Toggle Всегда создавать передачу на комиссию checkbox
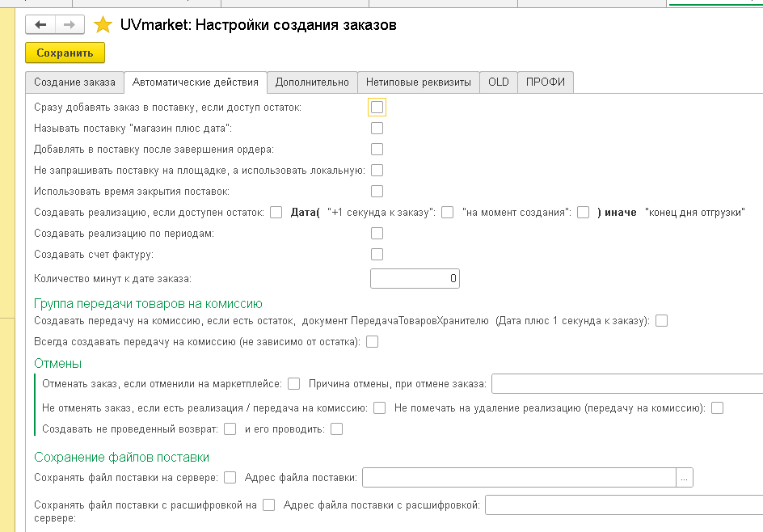 point(373,342)
